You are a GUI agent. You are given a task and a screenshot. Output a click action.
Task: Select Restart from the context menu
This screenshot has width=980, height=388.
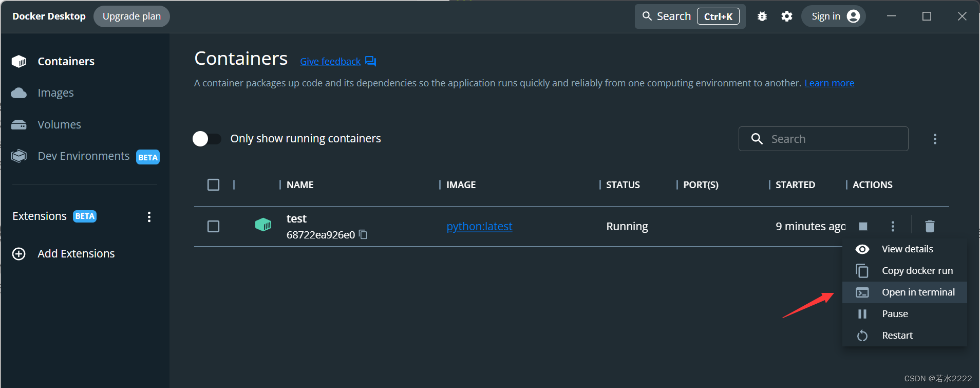(904, 336)
